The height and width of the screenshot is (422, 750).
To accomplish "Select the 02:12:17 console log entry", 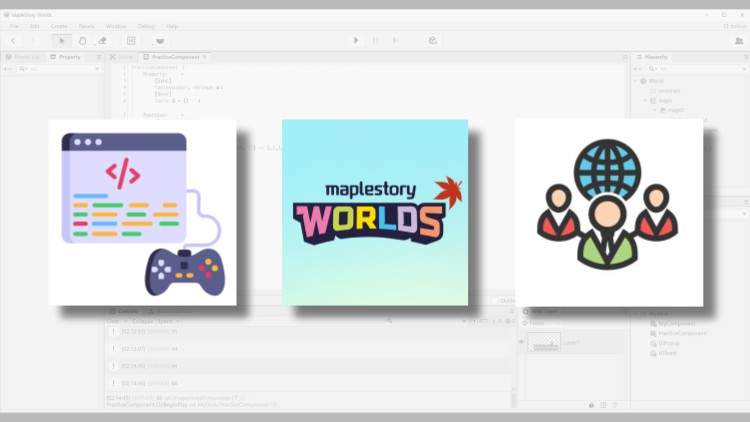I will click(309, 332).
